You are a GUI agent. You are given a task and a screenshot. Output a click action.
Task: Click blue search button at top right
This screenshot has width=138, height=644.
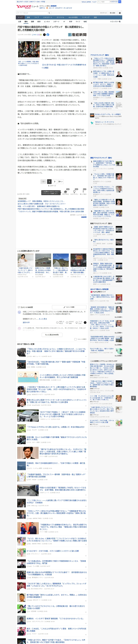click(x=120, y=2)
